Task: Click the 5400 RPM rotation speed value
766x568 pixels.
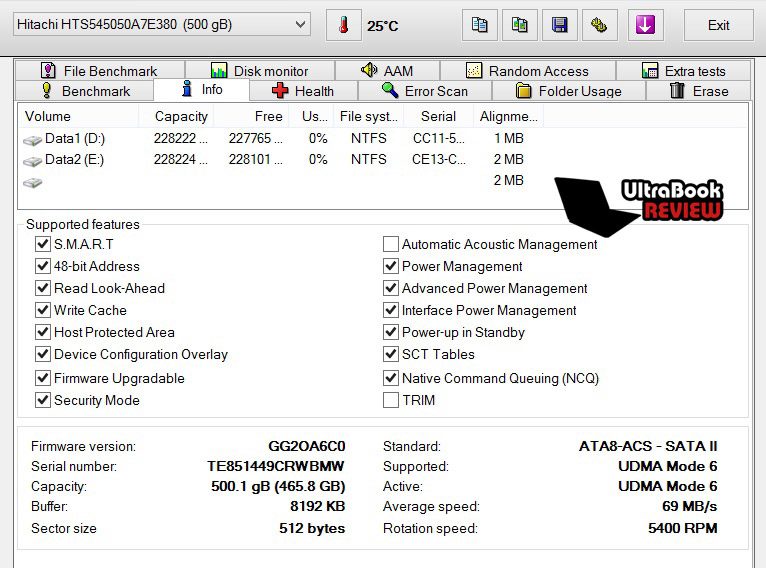Action: 682,528
